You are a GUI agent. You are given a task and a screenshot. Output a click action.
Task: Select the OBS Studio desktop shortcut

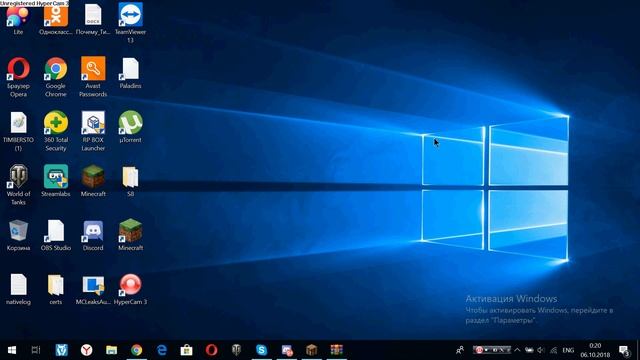pos(56,235)
